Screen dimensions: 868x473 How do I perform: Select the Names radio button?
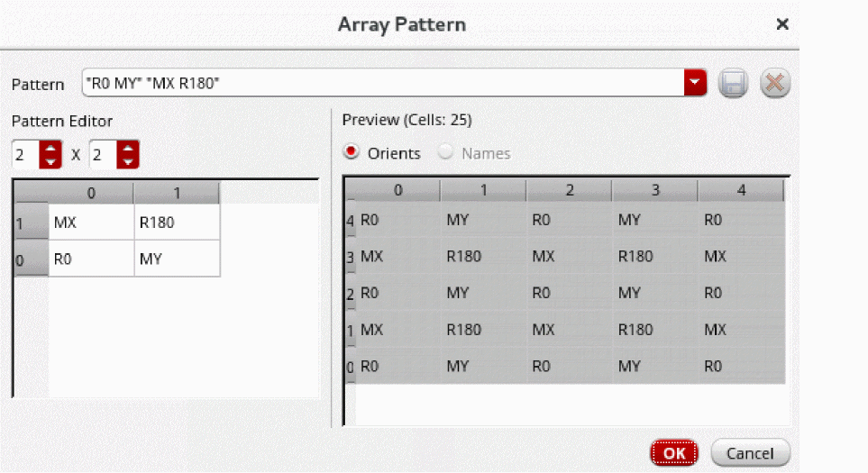446,153
